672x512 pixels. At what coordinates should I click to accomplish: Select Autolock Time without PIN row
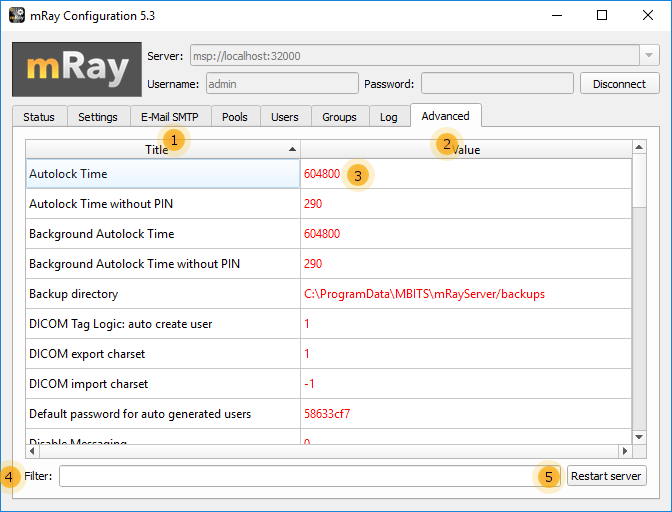click(163, 204)
